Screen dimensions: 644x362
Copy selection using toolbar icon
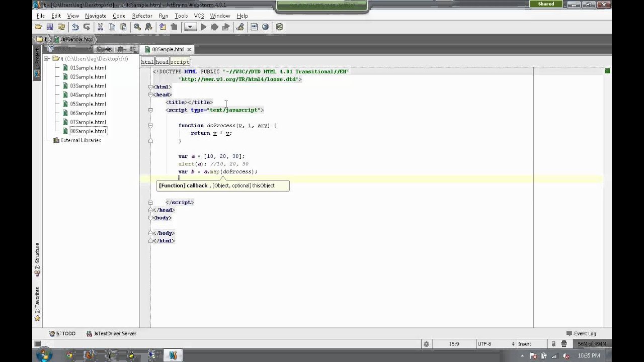click(112, 27)
